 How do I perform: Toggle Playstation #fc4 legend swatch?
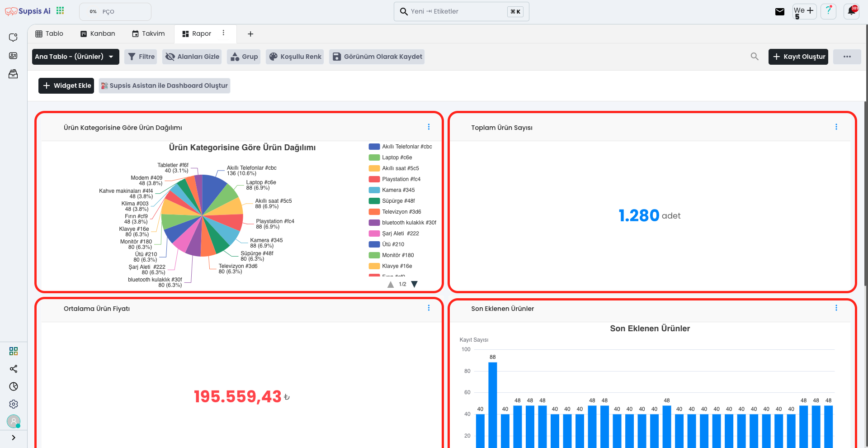(x=374, y=179)
